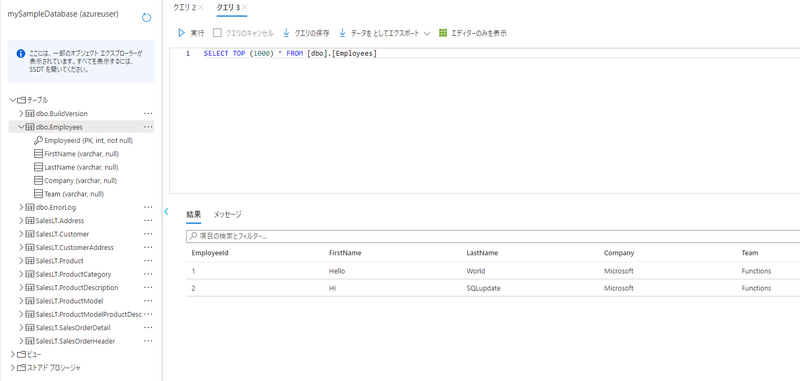Viewport: 800px width, 381px height.
Task: Click the EmployeeId primary key icon
Action: tap(38, 140)
